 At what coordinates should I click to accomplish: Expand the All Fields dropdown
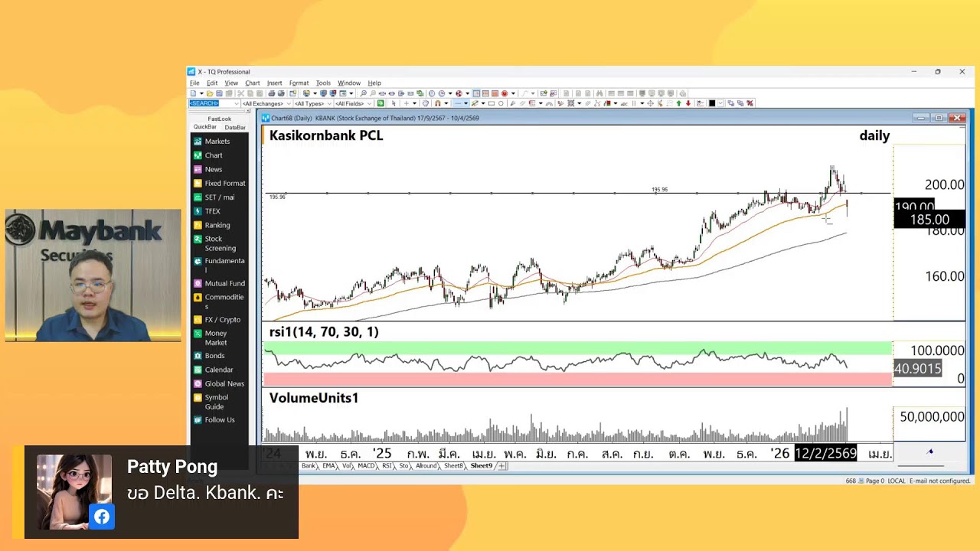(x=369, y=103)
